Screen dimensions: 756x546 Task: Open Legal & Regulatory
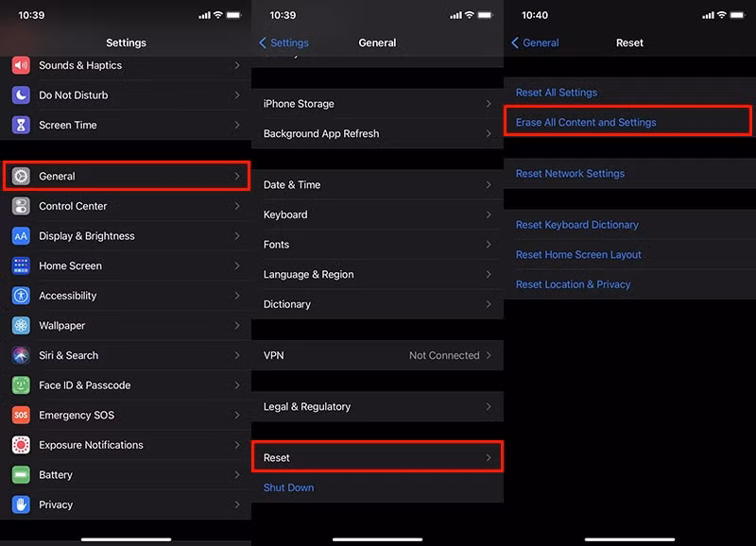(377, 407)
